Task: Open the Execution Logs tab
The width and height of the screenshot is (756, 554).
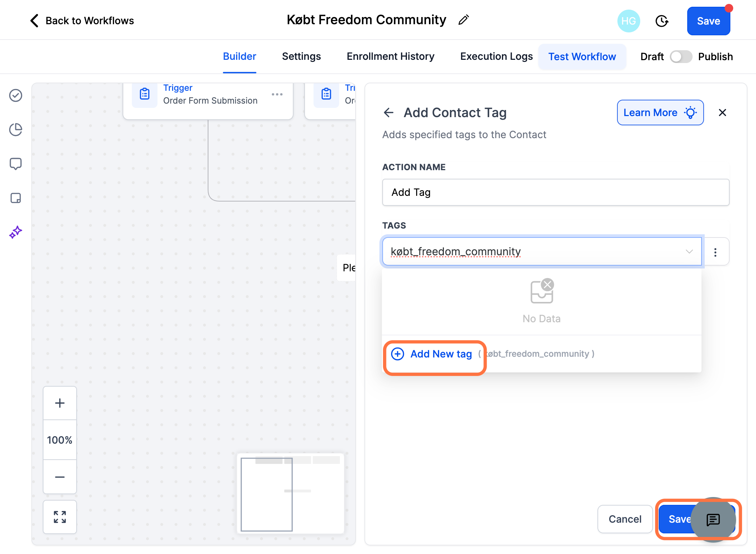Action: click(x=496, y=56)
